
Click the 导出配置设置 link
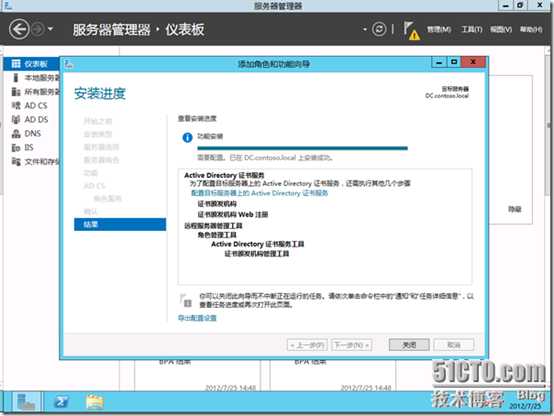(x=197, y=318)
